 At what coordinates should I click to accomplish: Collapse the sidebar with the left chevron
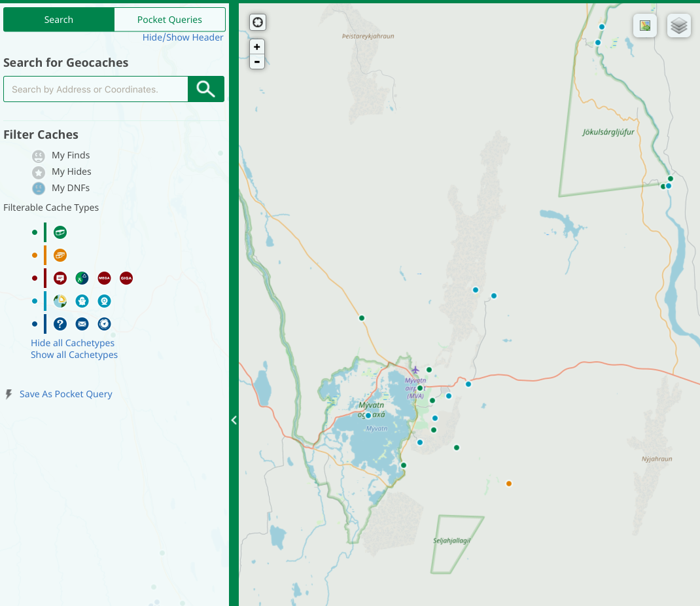coord(234,419)
